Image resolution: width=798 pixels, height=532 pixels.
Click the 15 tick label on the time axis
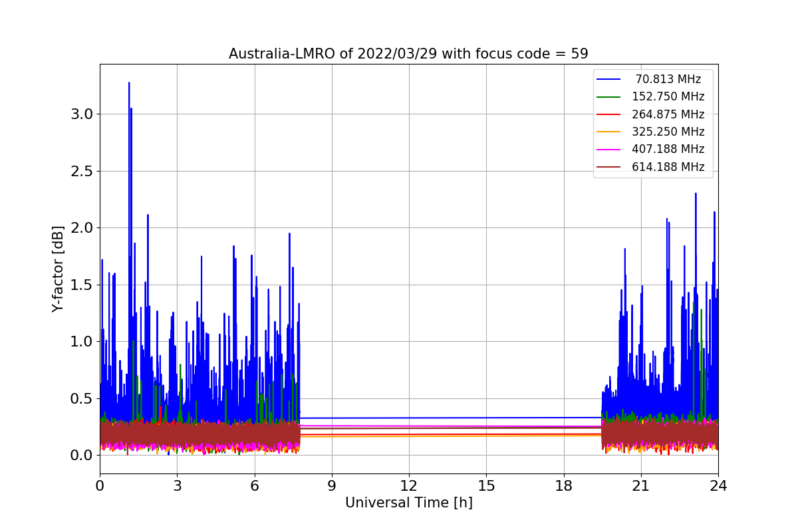[x=486, y=485]
